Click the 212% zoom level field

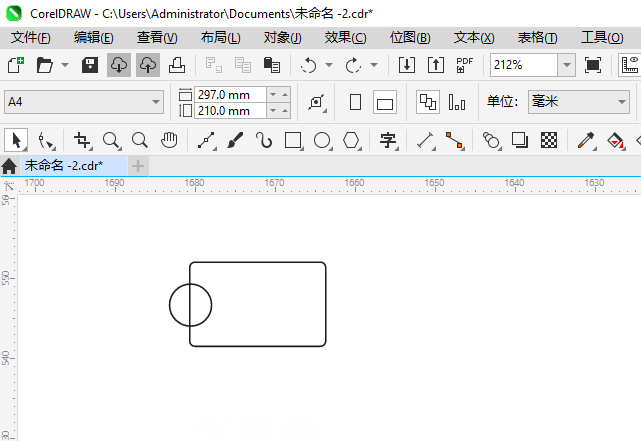coord(524,65)
